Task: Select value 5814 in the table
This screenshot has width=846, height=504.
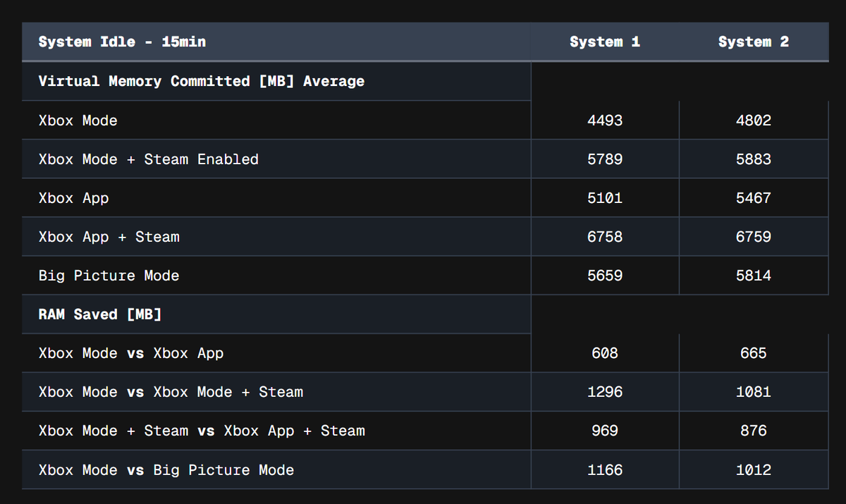Action: (x=754, y=276)
